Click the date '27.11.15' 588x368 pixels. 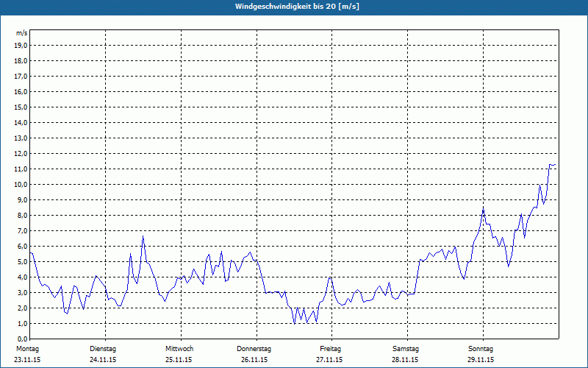[x=329, y=360]
